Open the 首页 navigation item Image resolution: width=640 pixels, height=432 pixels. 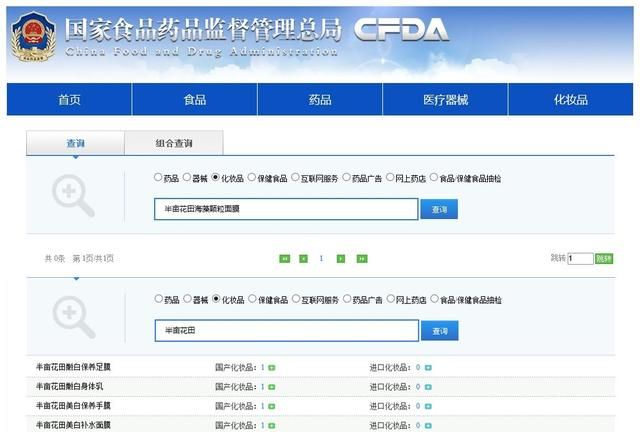point(69,100)
